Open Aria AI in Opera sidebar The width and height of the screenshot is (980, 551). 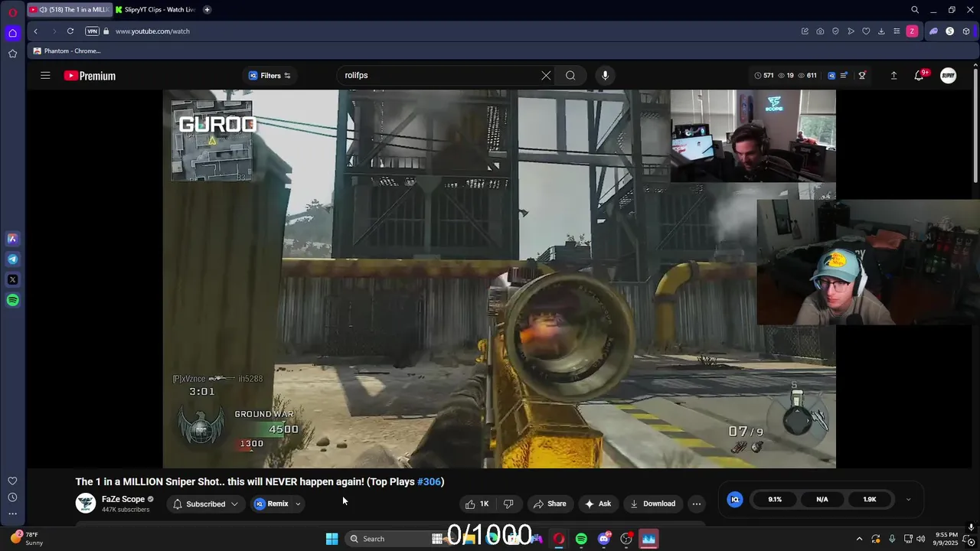[12, 239]
